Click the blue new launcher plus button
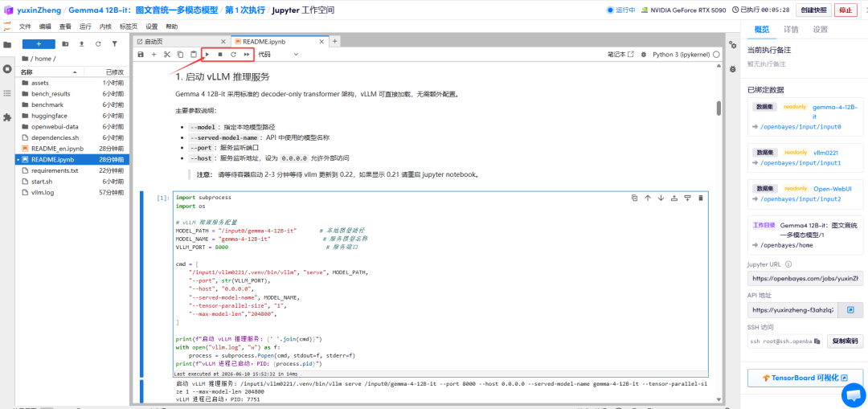The height and width of the screenshot is (409, 868). [39, 43]
